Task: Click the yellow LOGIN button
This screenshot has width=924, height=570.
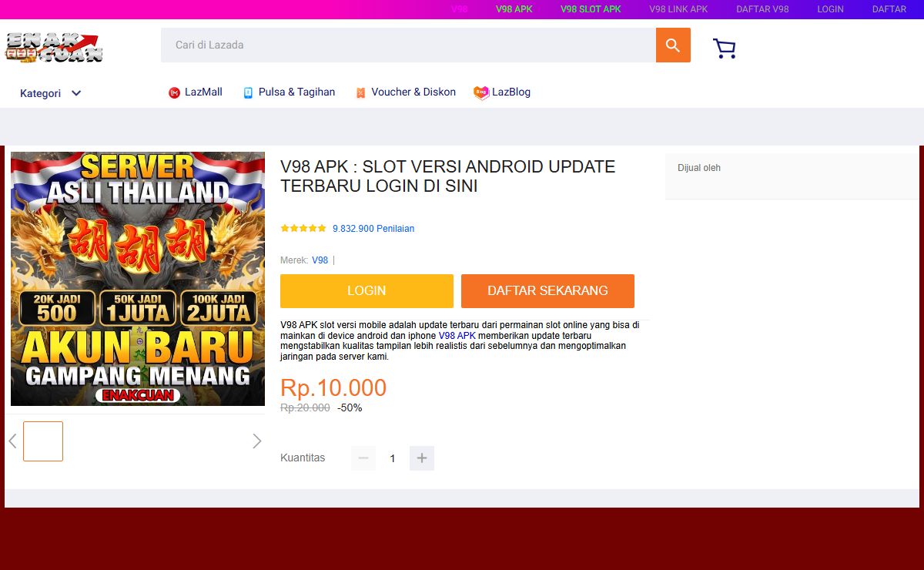Action: pyautogui.click(x=367, y=291)
